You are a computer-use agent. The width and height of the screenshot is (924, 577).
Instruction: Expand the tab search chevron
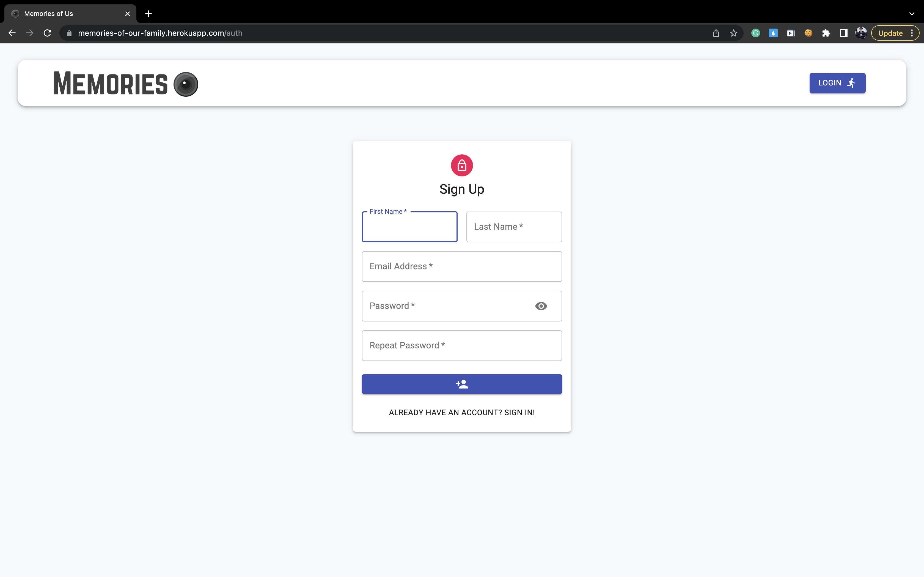click(x=912, y=14)
